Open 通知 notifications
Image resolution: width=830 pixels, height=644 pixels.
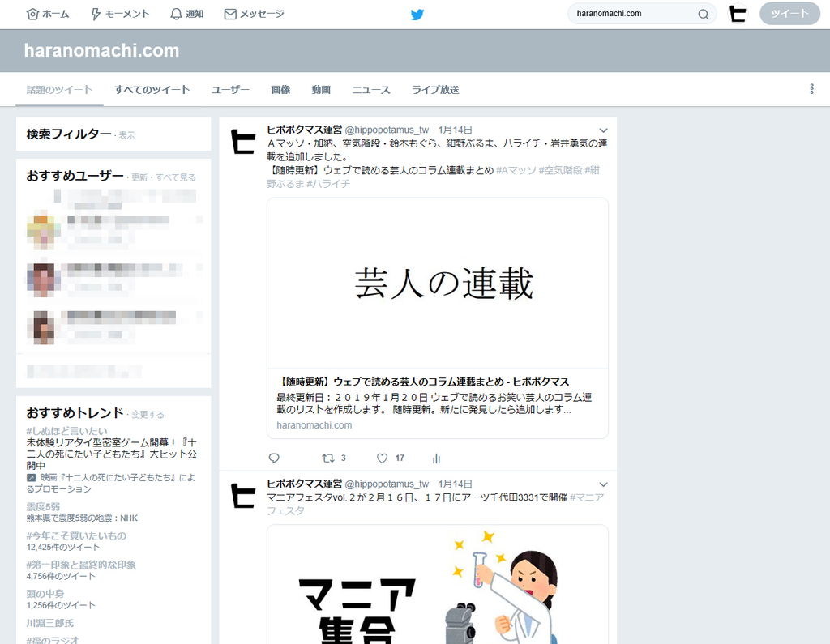(187, 15)
